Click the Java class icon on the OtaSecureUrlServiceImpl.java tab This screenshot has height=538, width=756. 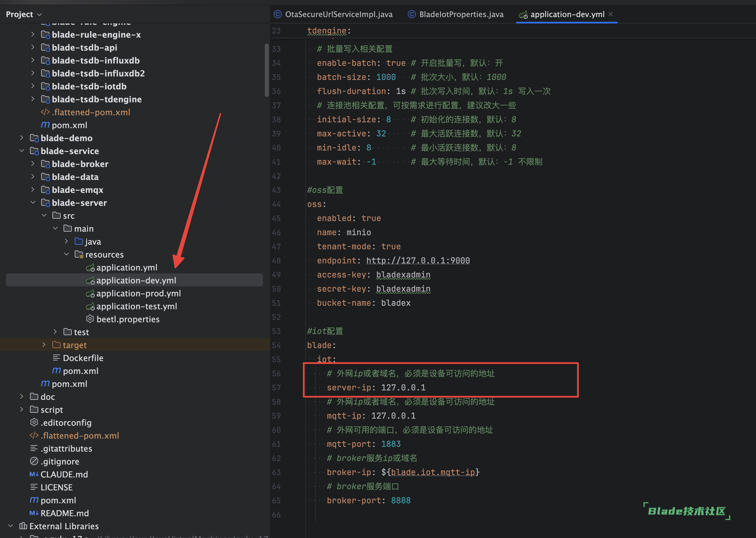pyautogui.click(x=278, y=14)
